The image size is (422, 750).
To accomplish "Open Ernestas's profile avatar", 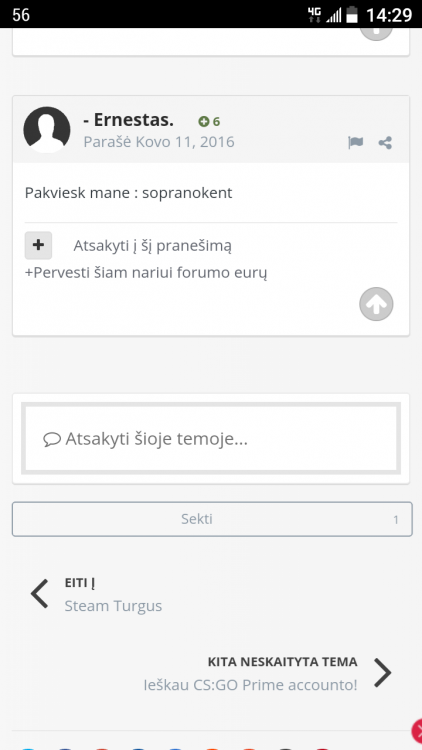I will 47,130.
